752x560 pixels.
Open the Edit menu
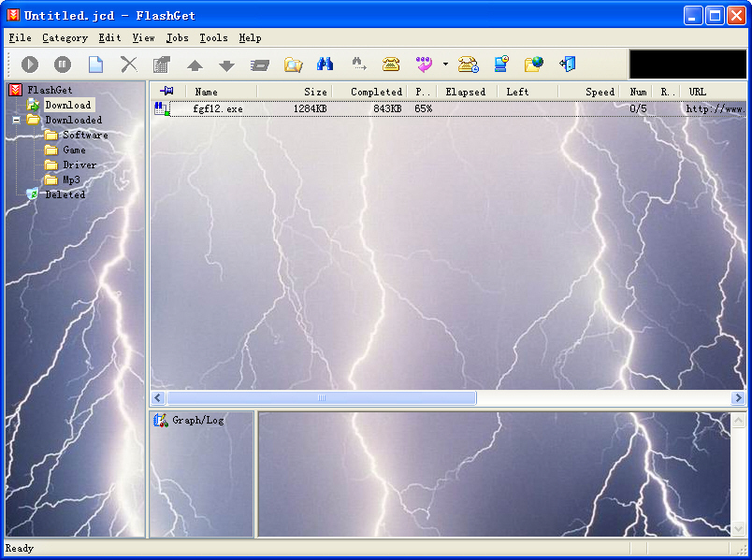(x=109, y=38)
